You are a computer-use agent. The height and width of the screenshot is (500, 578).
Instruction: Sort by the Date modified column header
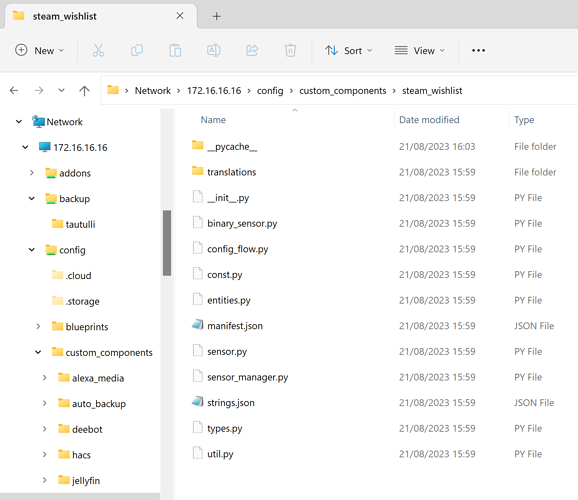tap(429, 120)
